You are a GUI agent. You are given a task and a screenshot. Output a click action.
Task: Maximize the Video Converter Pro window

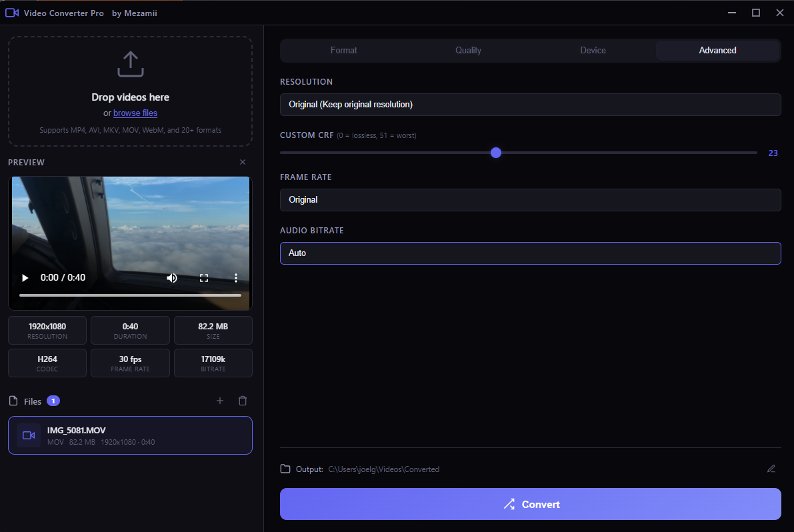tap(755, 13)
